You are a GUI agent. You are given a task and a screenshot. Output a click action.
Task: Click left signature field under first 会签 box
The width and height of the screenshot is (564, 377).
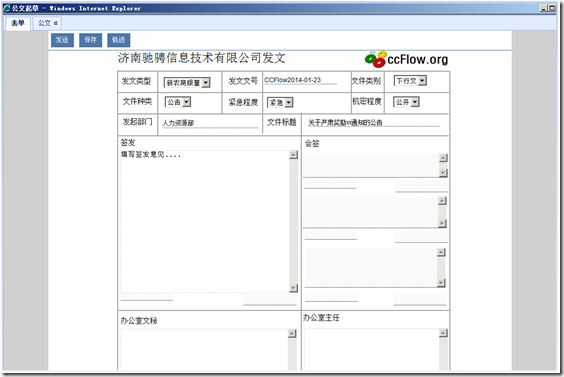[329, 185]
